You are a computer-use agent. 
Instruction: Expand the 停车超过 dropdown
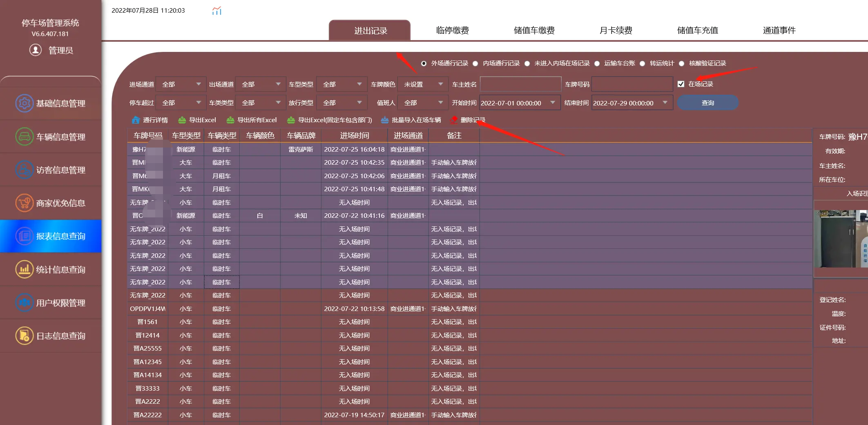181,103
